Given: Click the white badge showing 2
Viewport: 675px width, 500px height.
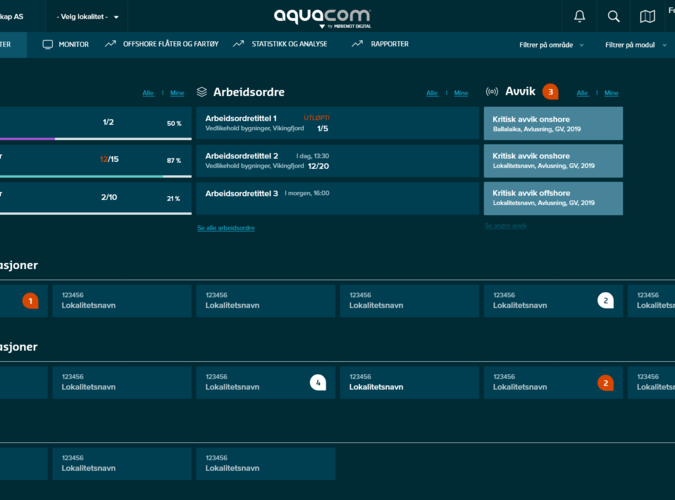Looking at the screenshot, I should 605,300.
